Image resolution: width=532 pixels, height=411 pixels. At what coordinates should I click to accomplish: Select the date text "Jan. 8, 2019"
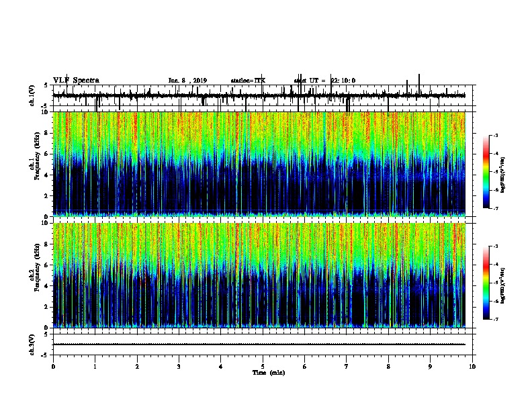point(187,81)
